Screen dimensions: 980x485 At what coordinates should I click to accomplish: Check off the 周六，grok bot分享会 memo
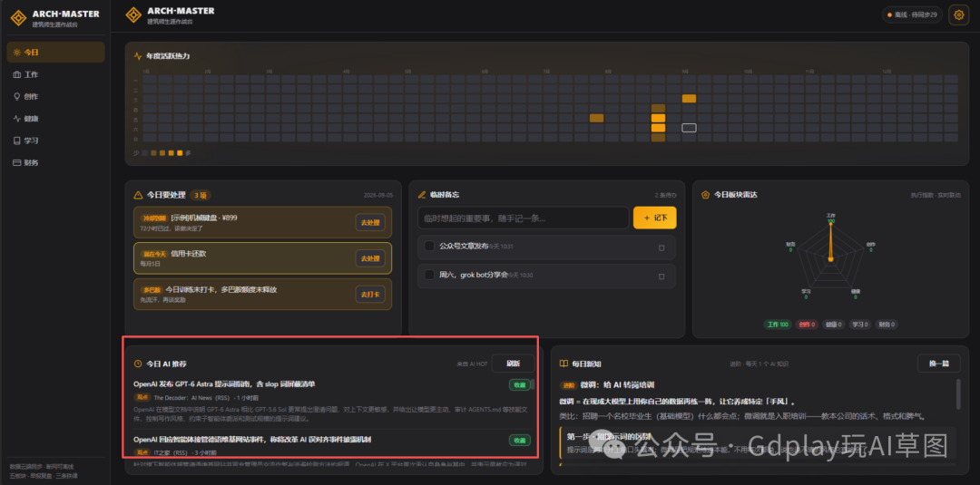(x=429, y=275)
